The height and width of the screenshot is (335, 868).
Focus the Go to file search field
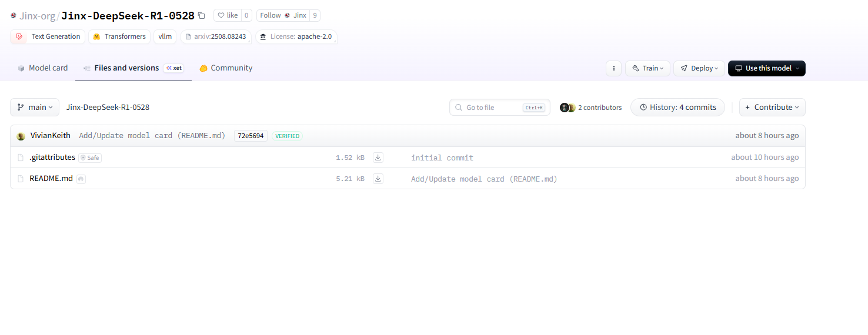point(500,108)
